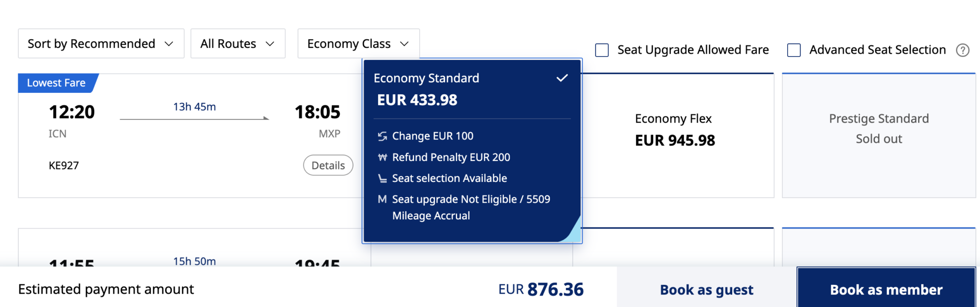Click the EUR 876.36 estimated payment amount
This screenshot has height=307, width=980.
pos(541,289)
